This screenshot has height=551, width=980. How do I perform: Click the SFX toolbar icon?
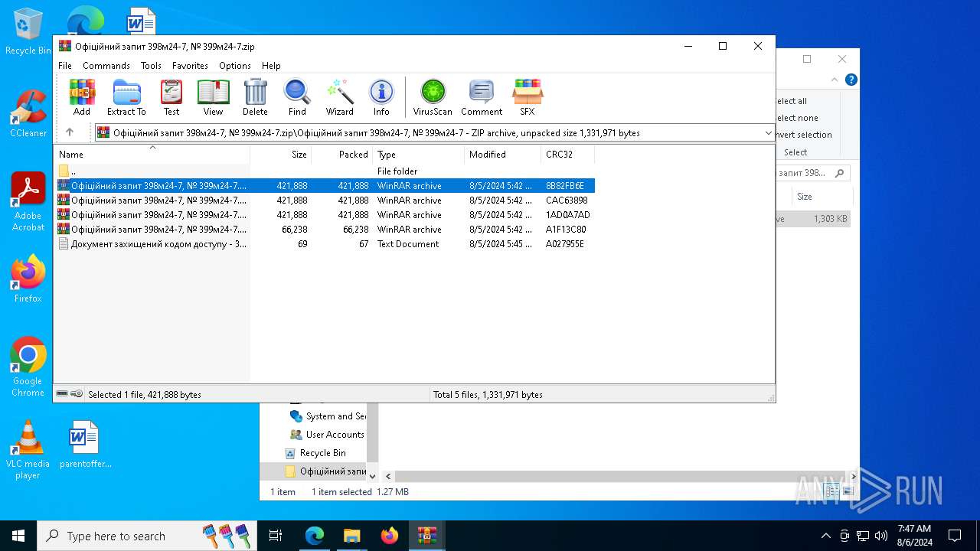(x=528, y=97)
